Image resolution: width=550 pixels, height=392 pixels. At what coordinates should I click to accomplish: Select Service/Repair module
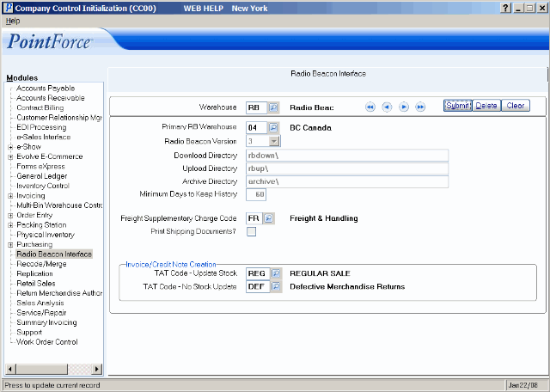[x=41, y=313]
